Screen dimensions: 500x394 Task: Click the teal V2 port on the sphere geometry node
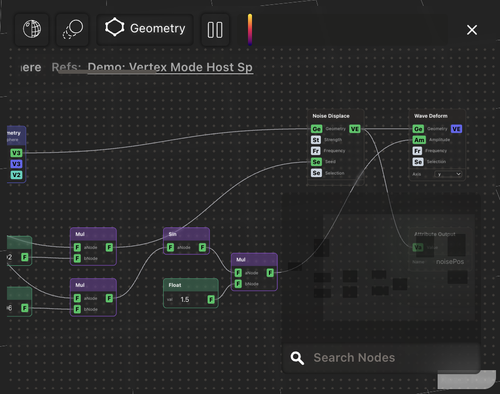pos(16,175)
